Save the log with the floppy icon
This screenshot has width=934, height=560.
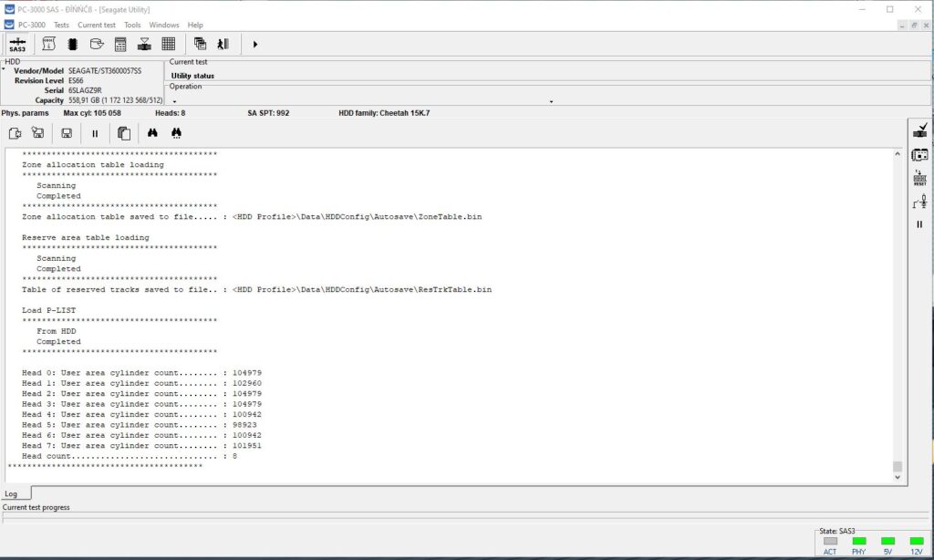pyautogui.click(x=67, y=133)
